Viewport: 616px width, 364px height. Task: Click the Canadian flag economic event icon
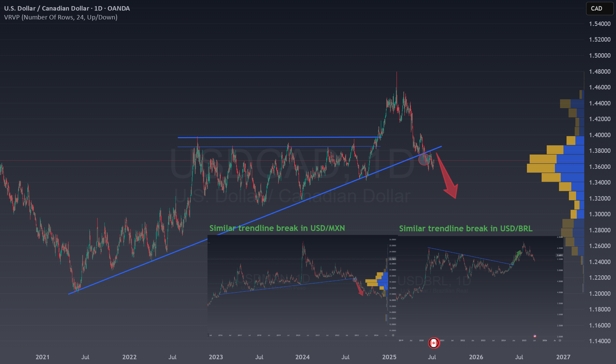coord(434,343)
